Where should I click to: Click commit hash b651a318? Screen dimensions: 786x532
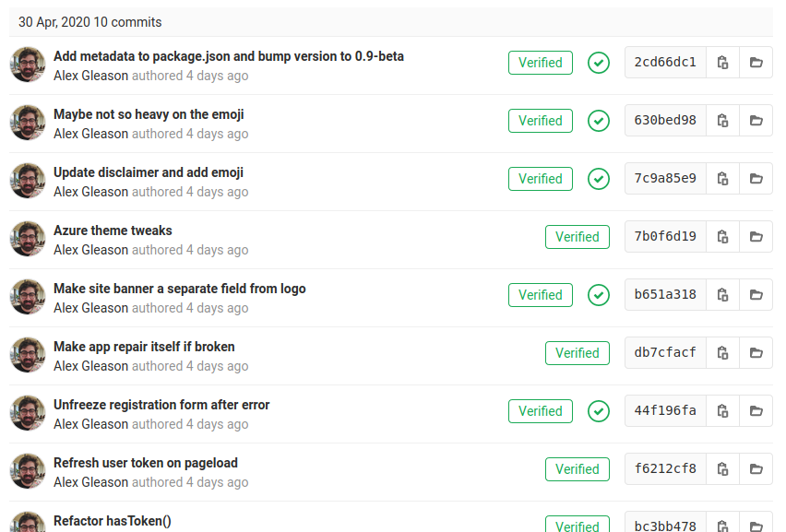pyautogui.click(x=665, y=295)
